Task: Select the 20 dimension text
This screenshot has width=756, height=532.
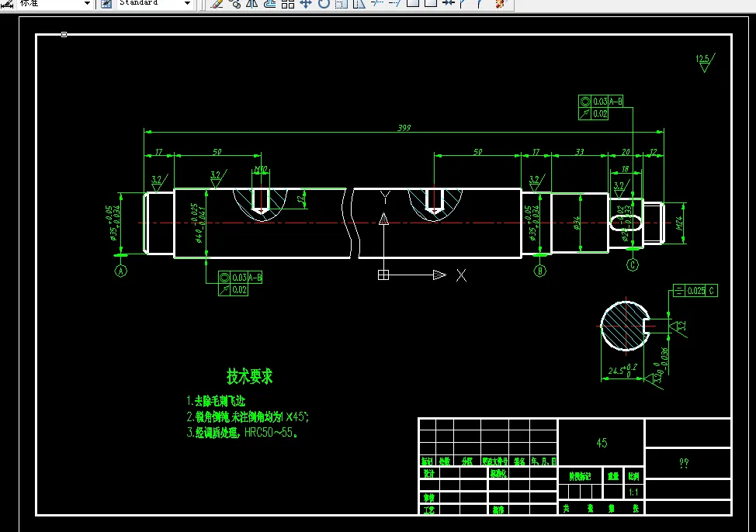Action: pyautogui.click(x=626, y=152)
